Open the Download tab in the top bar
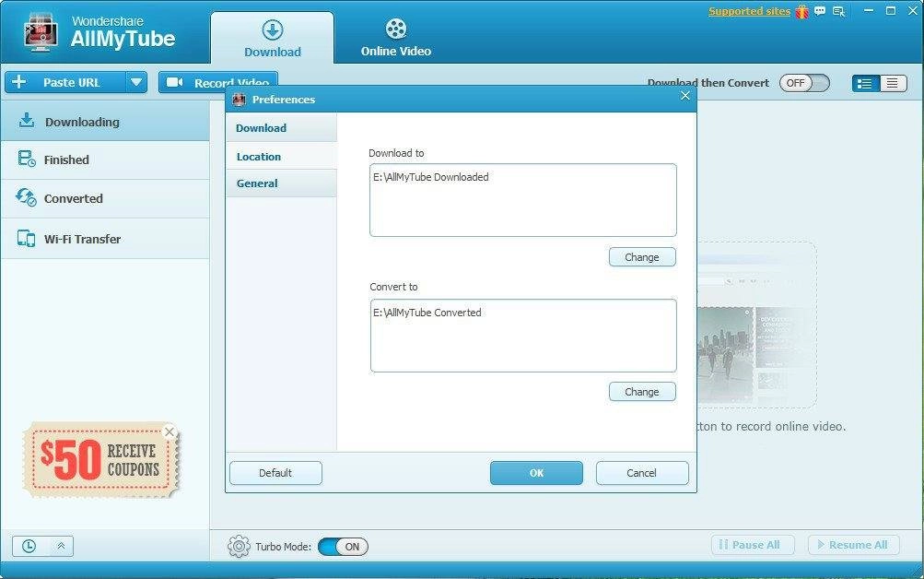This screenshot has width=924, height=579. point(273,39)
